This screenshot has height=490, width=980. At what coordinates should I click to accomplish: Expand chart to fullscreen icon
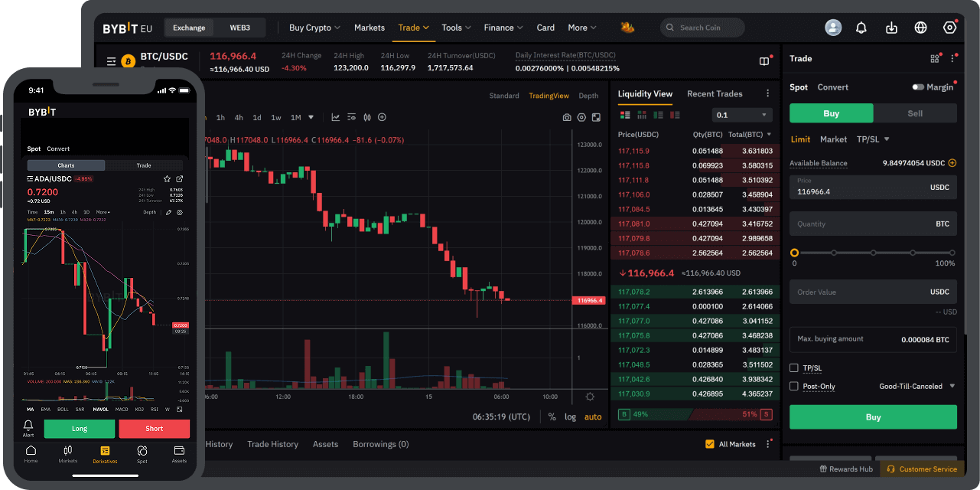(x=596, y=117)
